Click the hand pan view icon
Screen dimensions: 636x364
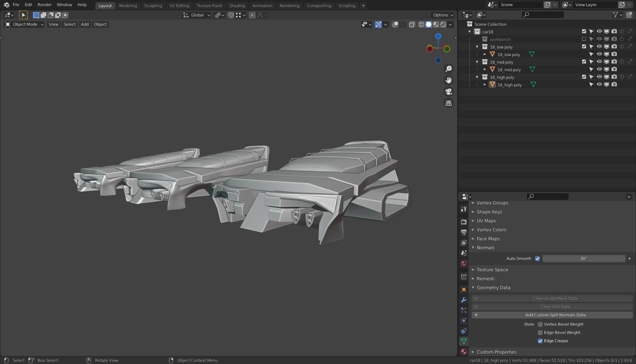click(x=449, y=80)
